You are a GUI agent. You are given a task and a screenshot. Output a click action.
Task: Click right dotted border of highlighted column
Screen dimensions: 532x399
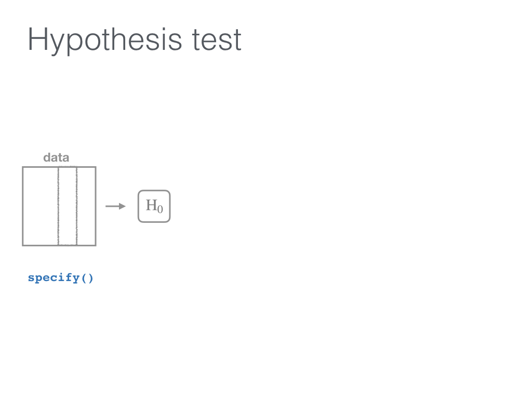tap(77, 206)
